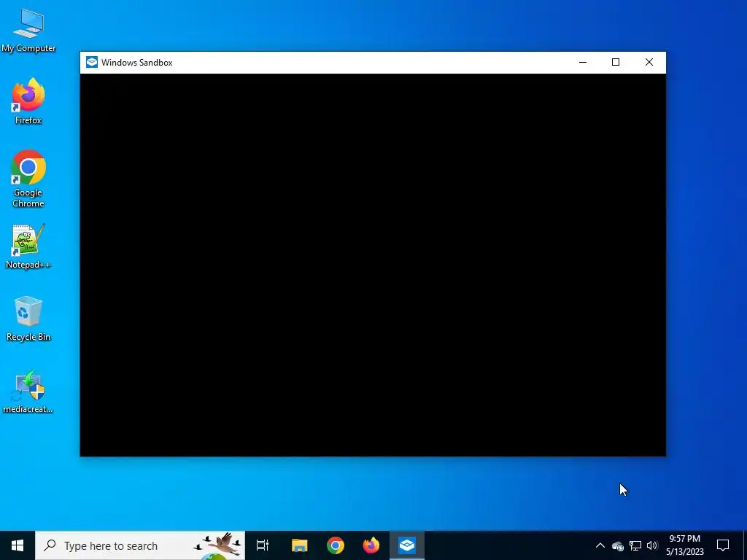Click the Windows Sandbox title text
This screenshot has height=560, width=747.
pyautogui.click(x=136, y=63)
